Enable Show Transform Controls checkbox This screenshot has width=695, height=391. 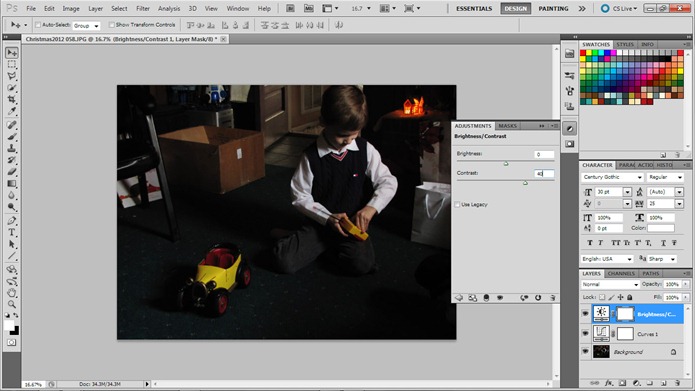(x=111, y=25)
